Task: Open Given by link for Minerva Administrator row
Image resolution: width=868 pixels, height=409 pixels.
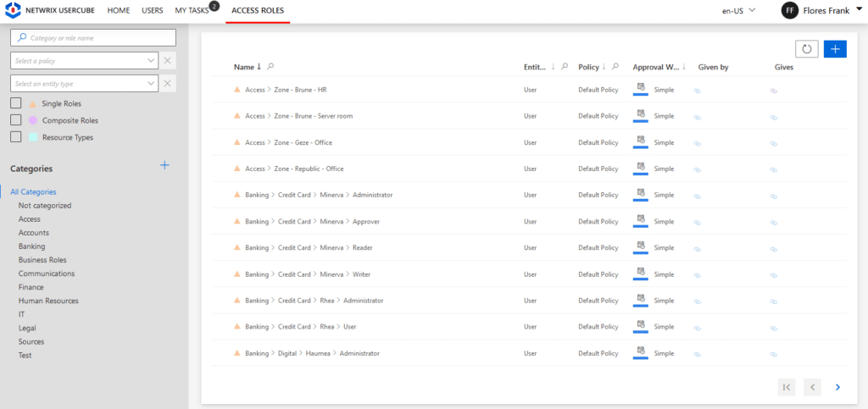Action: [x=698, y=196]
